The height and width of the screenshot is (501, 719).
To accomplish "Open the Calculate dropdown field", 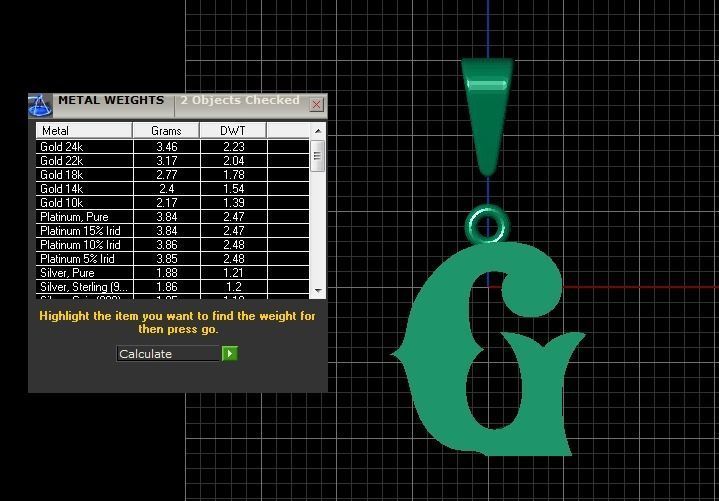I will point(168,353).
